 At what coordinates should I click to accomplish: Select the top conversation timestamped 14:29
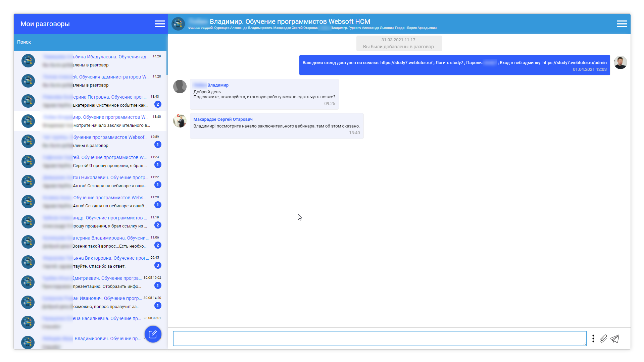(x=91, y=61)
